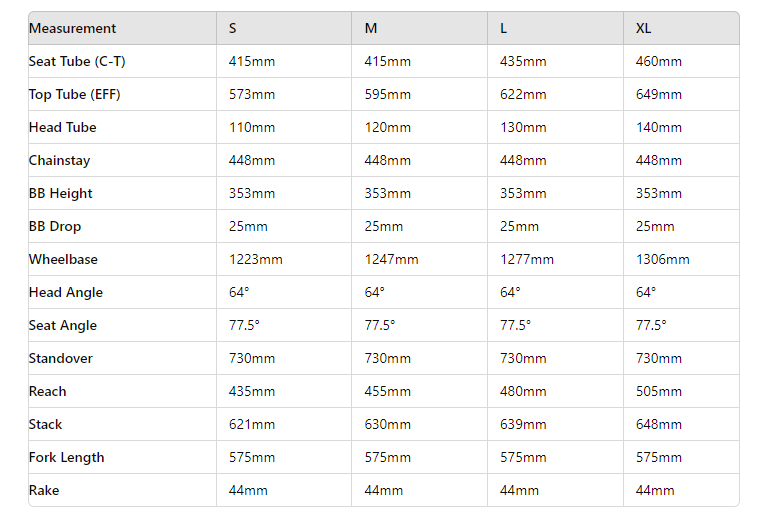This screenshot has height=523, width=766.
Task: Select the Seat Tube (C-T) row label
Action: (77, 61)
